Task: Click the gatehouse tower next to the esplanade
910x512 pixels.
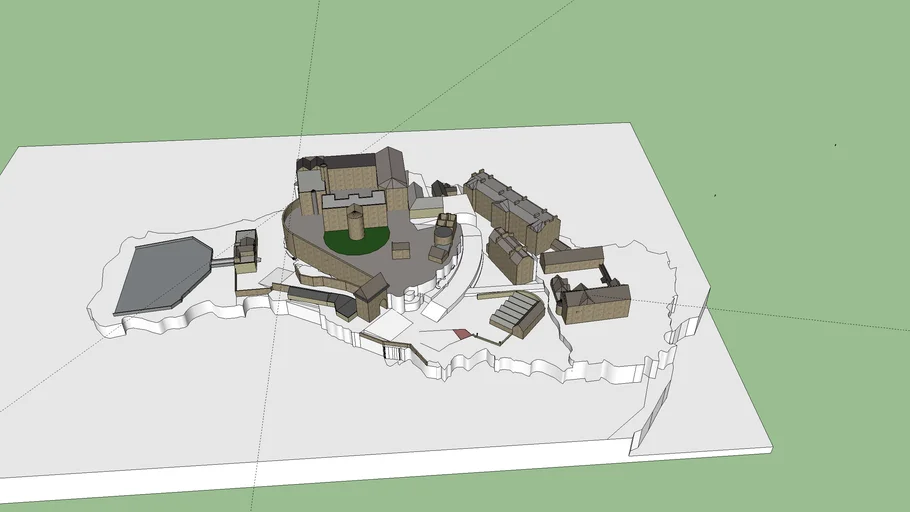Action: pos(246,250)
